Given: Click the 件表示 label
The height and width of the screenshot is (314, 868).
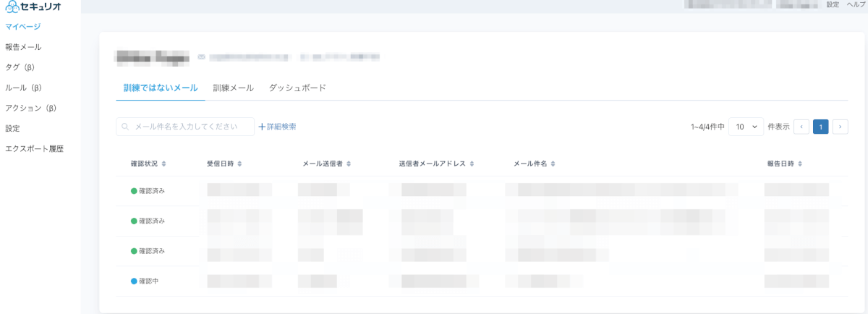Looking at the screenshot, I should click(778, 127).
